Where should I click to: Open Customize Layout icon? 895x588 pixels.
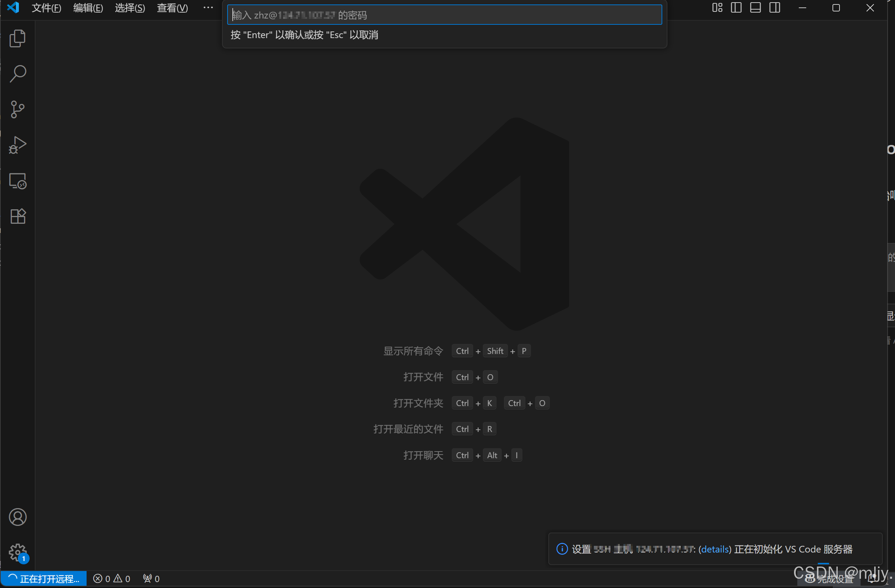(717, 7)
